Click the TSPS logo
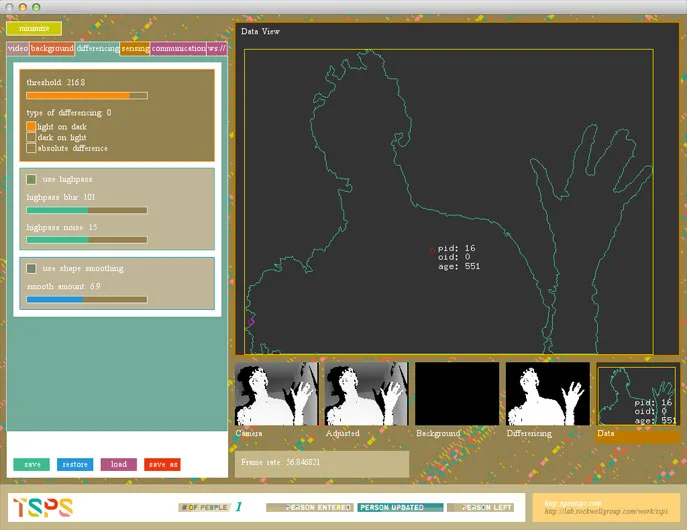 [43, 508]
